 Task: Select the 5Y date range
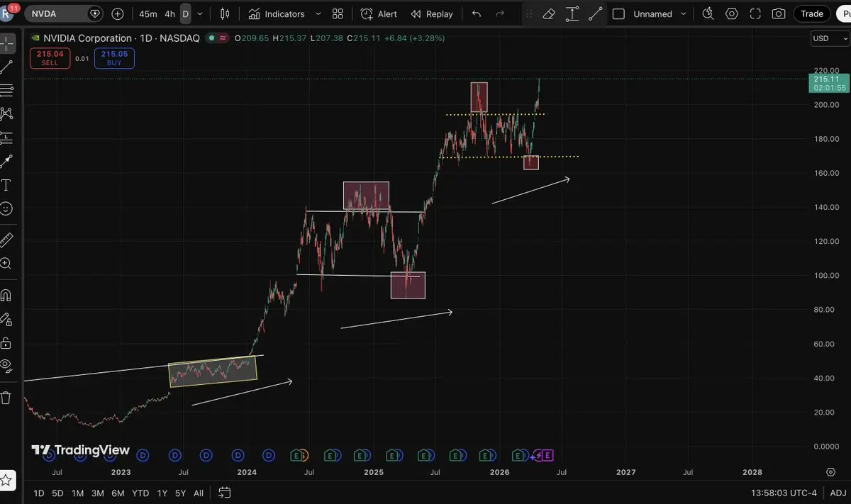(x=180, y=493)
